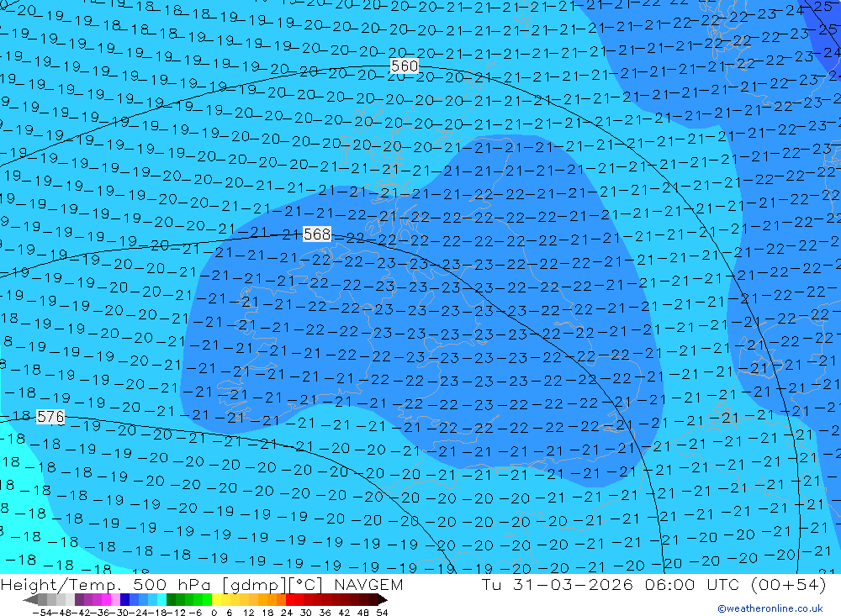The height and width of the screenshot is (616, 841).
Task: Click the "24" legend scale label
Action: click(x=287, y=613)
